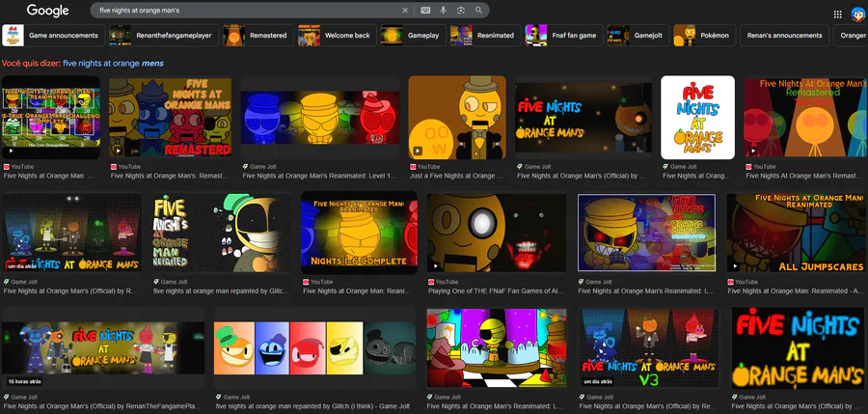
Task: View the blue, yellow and red characters image
Action: point(320,118)
